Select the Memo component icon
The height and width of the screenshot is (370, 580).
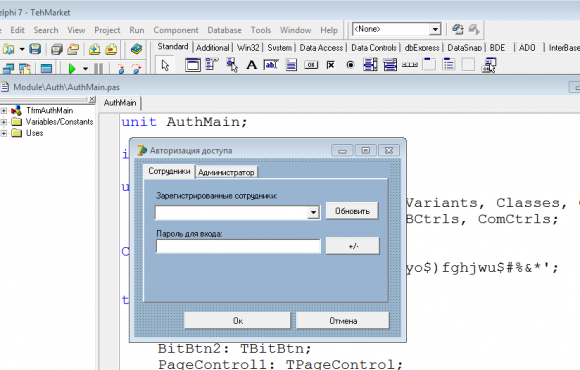(291, 65)
